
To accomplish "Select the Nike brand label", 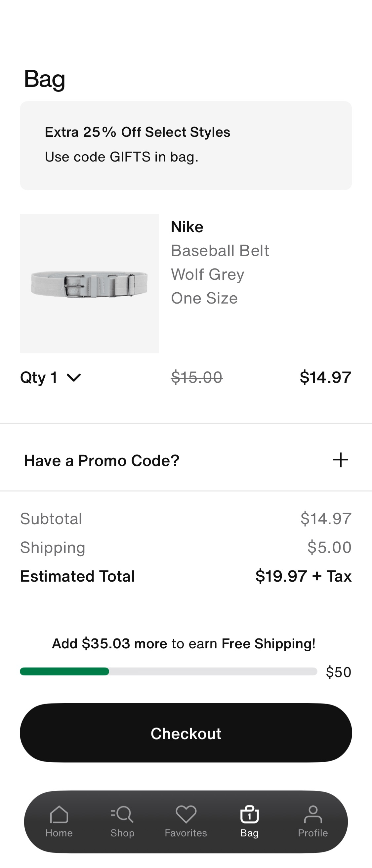I will coord(187,227).
